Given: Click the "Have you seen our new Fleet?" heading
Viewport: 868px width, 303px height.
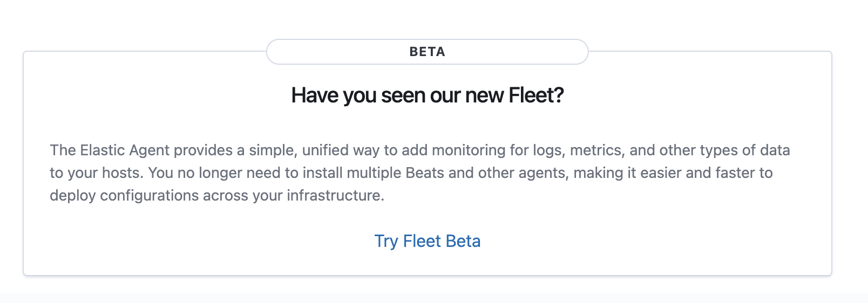Looking at the screenshot, I should click(427, 95).
